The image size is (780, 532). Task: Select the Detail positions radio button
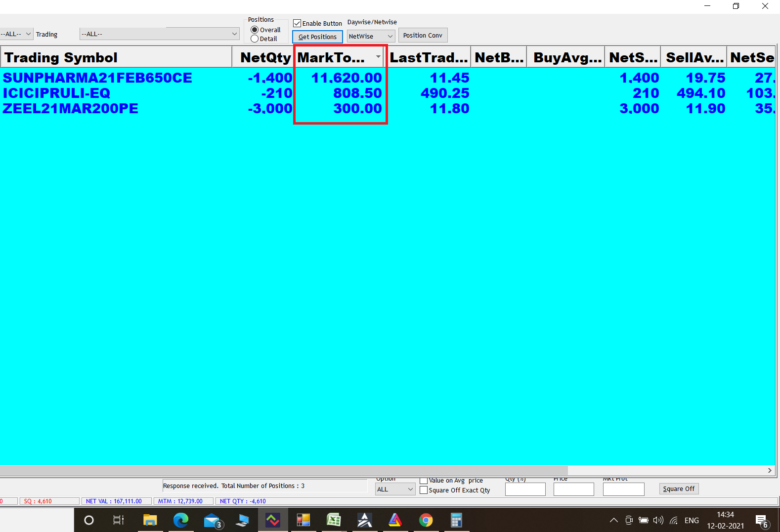[255, 39]
